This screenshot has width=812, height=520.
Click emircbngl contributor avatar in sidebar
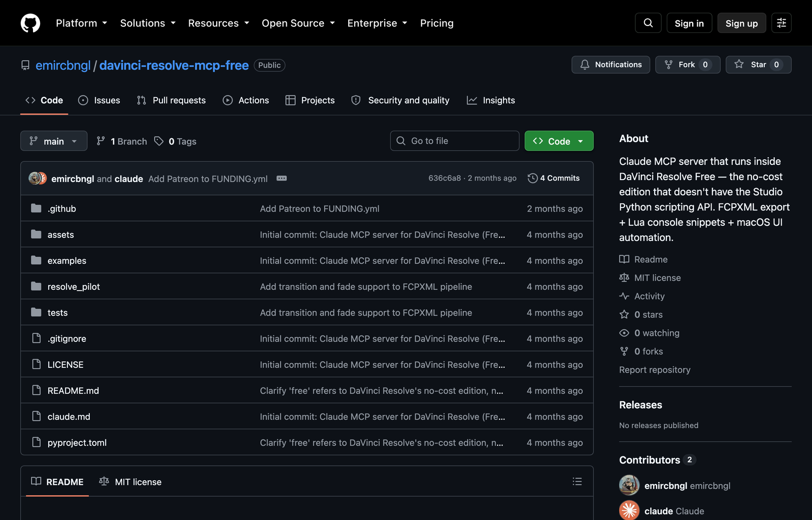[x=629, y=485]
